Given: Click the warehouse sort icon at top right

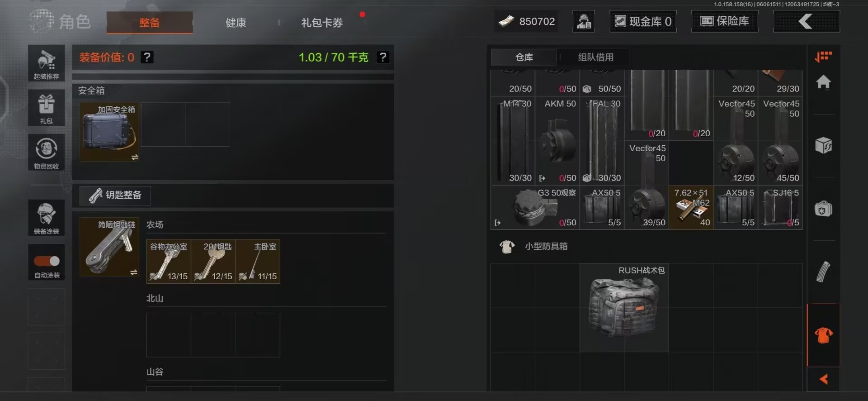Looking at the screenshot, I should pos(823,57).
